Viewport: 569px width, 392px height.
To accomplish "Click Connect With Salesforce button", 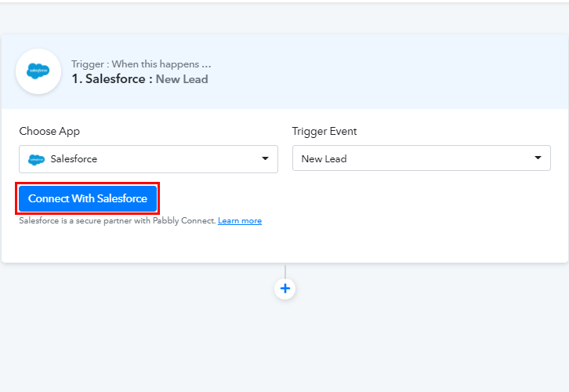I will (88, 198).
